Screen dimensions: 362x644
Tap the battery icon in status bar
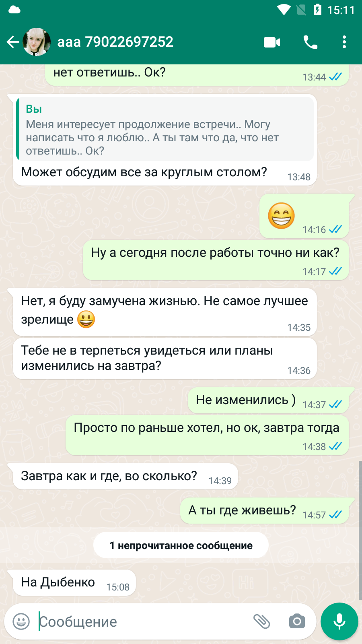pyautogui.click(x=317, y=10)
